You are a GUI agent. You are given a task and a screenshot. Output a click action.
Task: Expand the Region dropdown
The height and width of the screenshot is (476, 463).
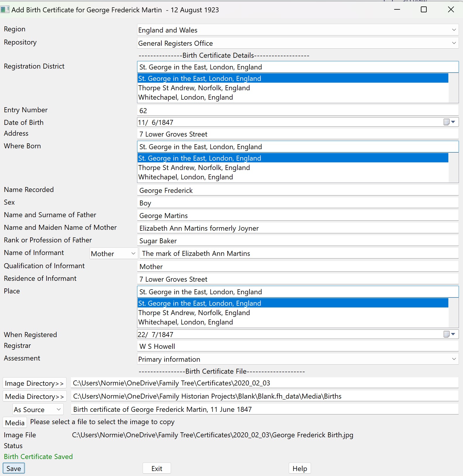click(454, 30)
